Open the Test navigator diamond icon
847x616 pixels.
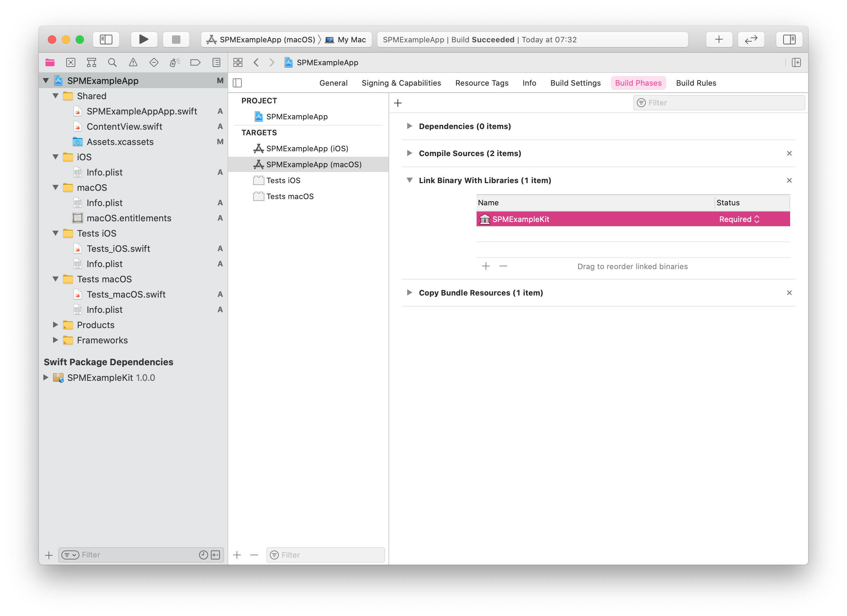coord(154,62)
